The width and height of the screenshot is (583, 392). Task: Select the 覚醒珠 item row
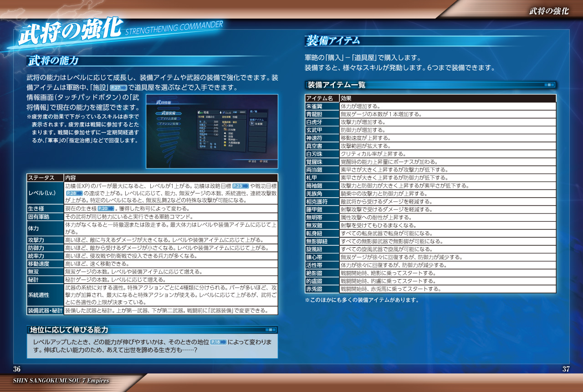coord(430,162)
